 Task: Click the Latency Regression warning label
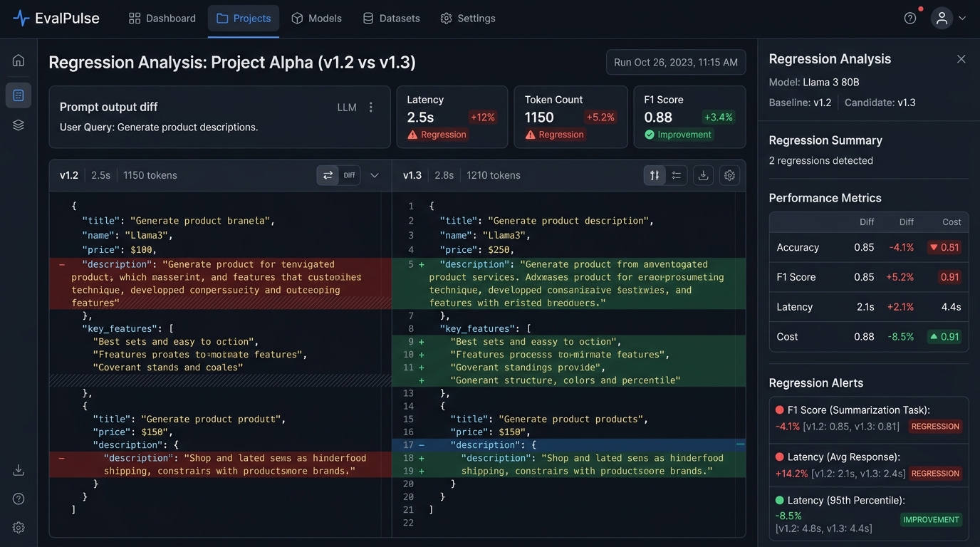tap(437, 135)
